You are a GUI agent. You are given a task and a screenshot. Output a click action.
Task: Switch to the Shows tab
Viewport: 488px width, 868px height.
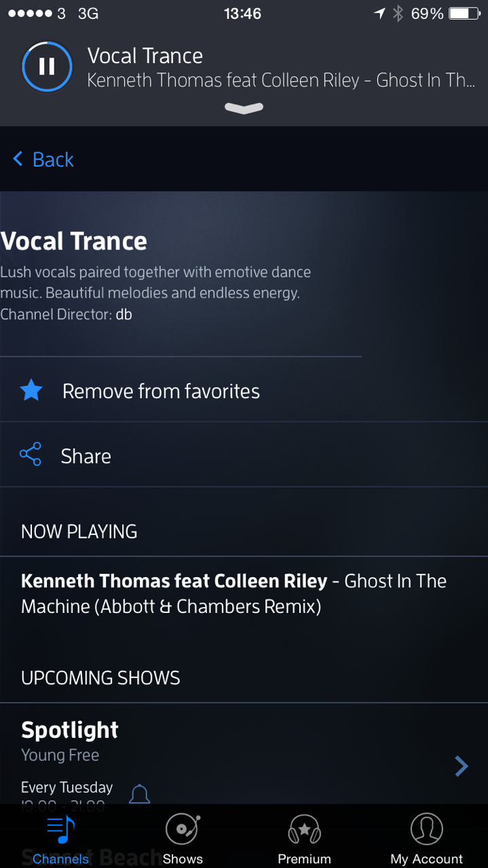[x=183, y=839]
